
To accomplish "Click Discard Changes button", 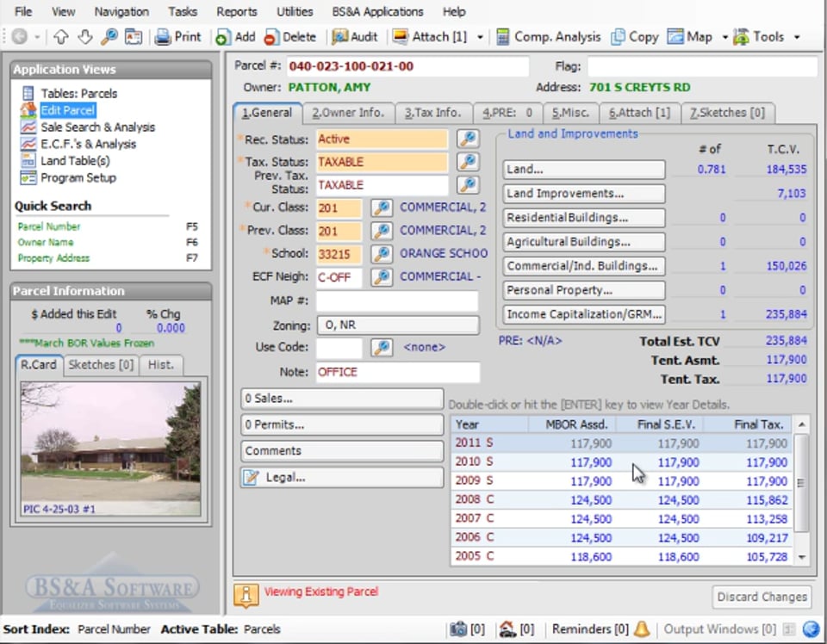I will click(x=762, y=597).
